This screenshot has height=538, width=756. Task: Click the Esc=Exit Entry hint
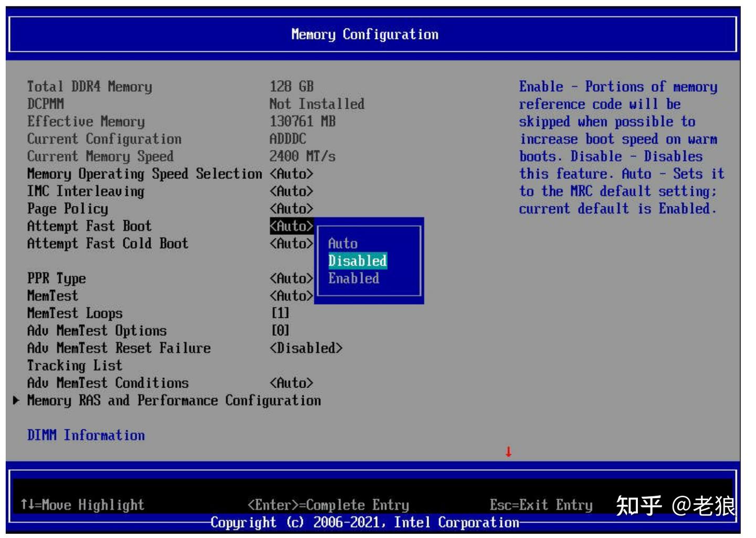coord(541,505)
